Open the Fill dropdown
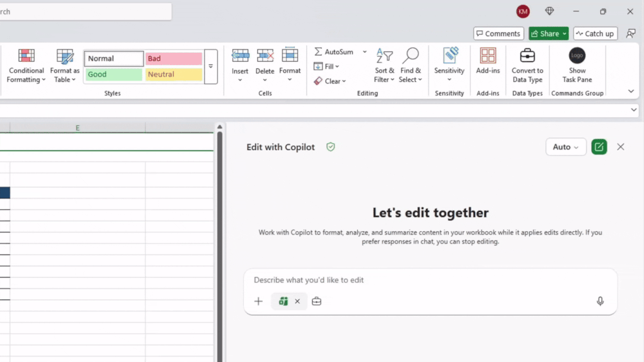The width and height of the screenshot is (644, 362). coord(327,66)
